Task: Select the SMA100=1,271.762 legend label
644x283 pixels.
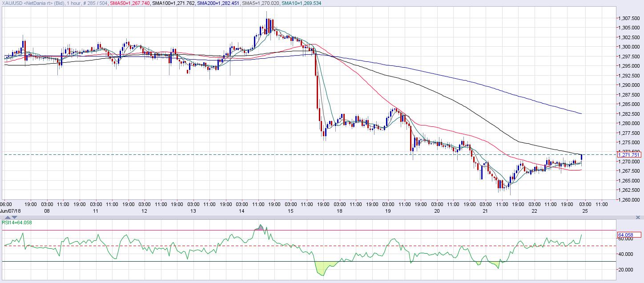Action: click(x=174, y=3)
